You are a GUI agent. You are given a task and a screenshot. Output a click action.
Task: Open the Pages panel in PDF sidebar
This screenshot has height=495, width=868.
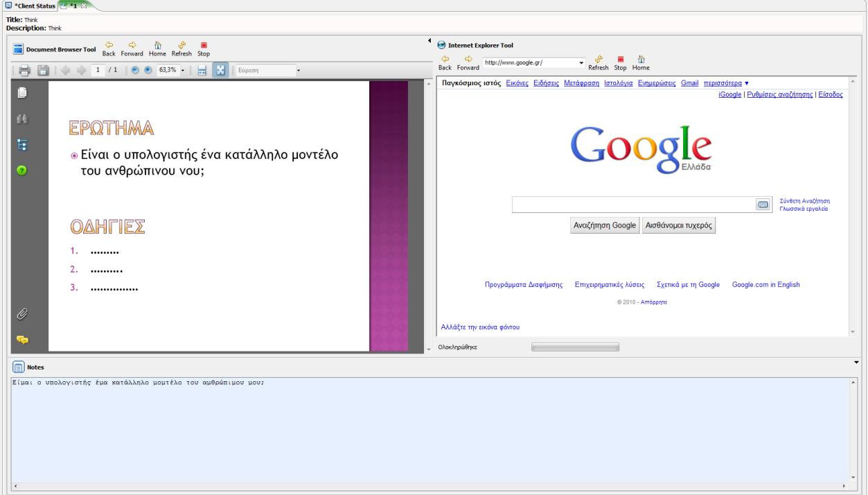(x=21, y=93)
